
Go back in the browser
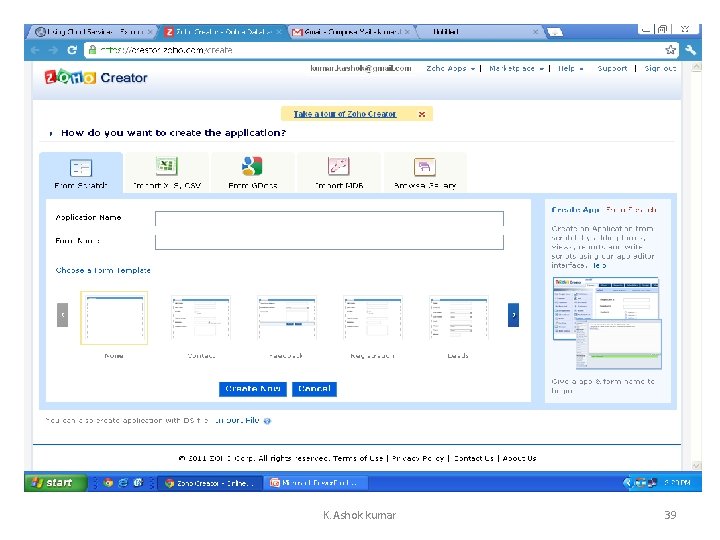(x=35, y=50)
